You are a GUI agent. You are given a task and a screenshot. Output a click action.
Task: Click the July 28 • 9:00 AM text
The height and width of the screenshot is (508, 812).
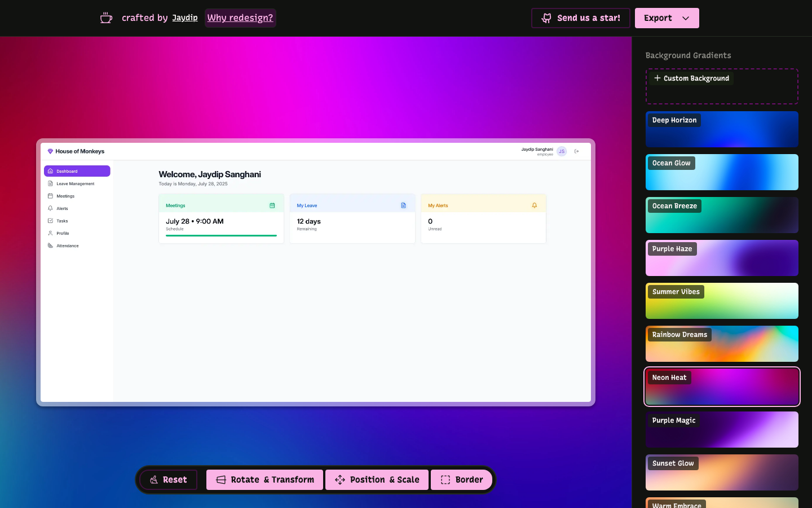[x=195, y=221]
